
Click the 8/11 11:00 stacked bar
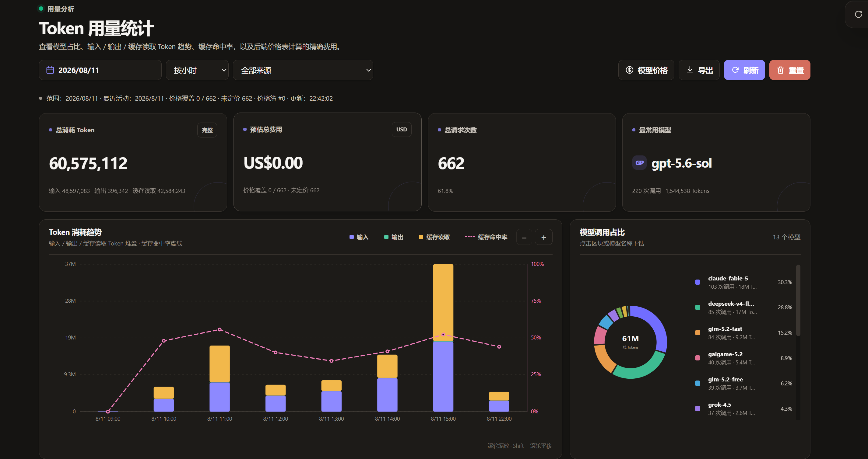pos(220,378)
